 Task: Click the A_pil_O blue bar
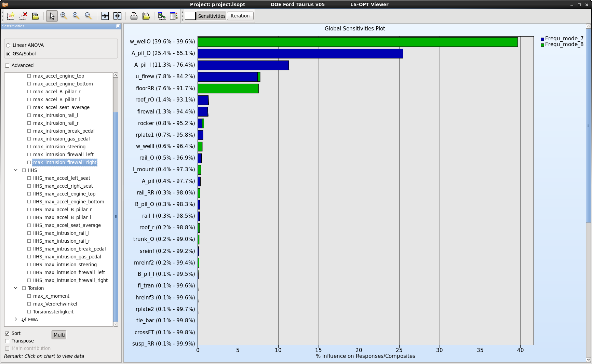(300, 54)
